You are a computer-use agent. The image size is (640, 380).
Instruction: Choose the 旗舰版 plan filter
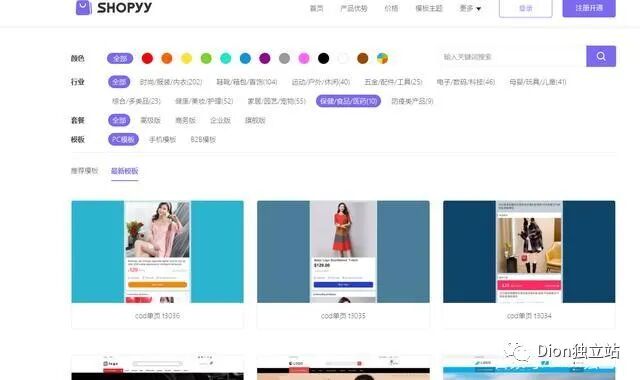point(255,120)
